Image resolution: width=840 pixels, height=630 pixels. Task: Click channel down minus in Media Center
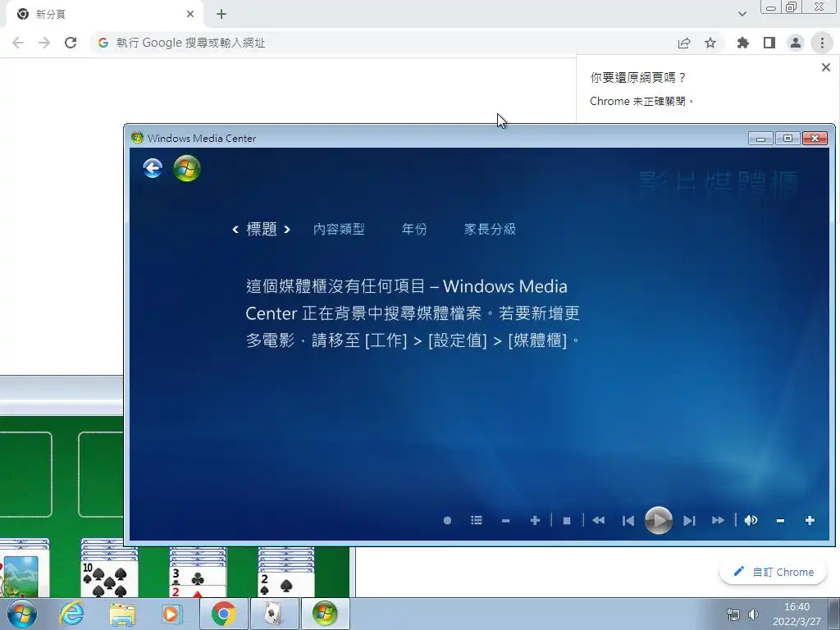click(505, 520)
